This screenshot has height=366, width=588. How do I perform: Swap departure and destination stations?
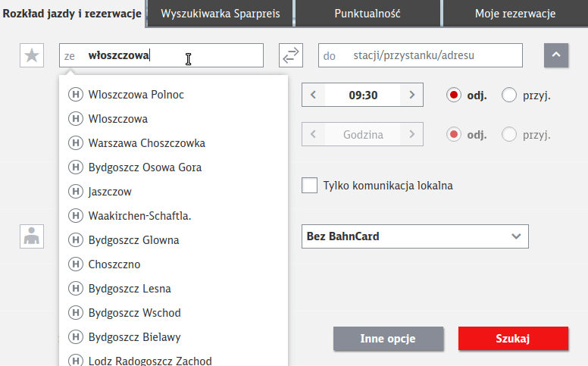pyautogui.click(x=291, y=55)
